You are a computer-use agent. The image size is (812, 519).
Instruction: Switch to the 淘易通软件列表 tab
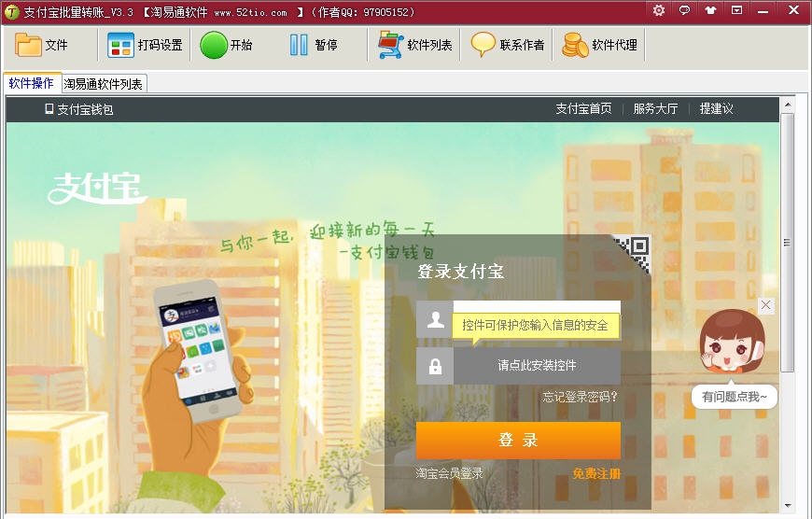103,84
